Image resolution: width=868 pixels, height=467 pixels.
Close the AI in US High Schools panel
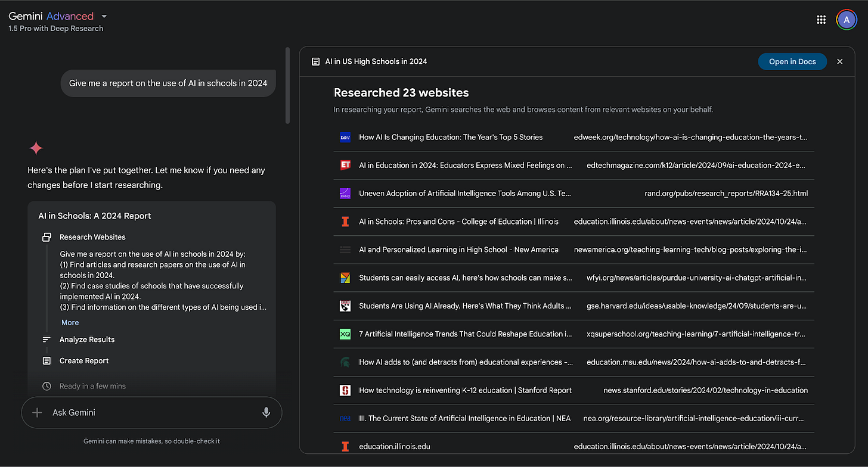pos(840,61)
